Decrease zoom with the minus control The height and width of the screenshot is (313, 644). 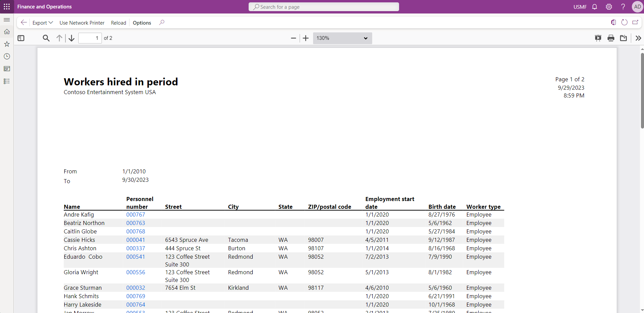click(293, 38)
